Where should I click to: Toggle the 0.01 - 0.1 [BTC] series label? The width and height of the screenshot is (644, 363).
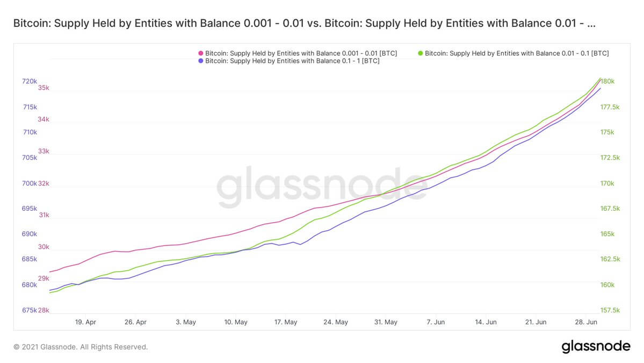(517, 53)
